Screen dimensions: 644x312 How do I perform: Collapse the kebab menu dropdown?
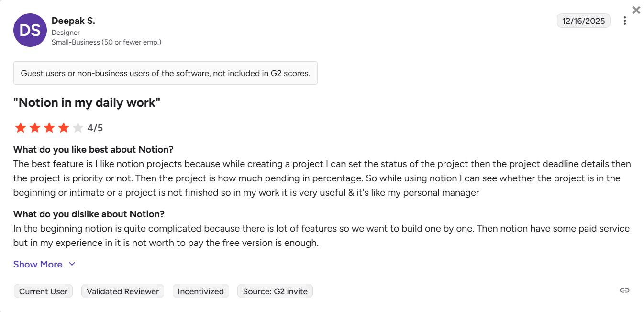tap(625, 20)
